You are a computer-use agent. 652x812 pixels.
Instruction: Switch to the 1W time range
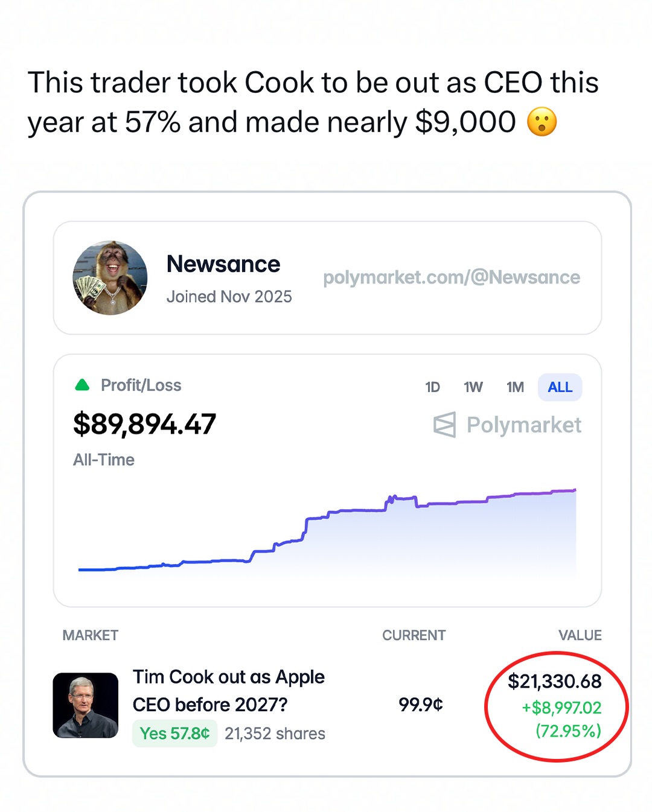point(473,387)
